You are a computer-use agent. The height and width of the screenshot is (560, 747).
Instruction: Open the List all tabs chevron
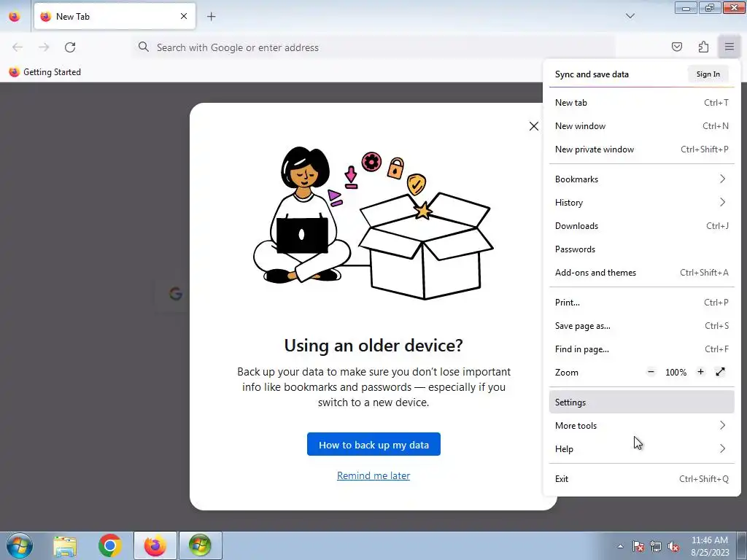click(x=630, y=16)
